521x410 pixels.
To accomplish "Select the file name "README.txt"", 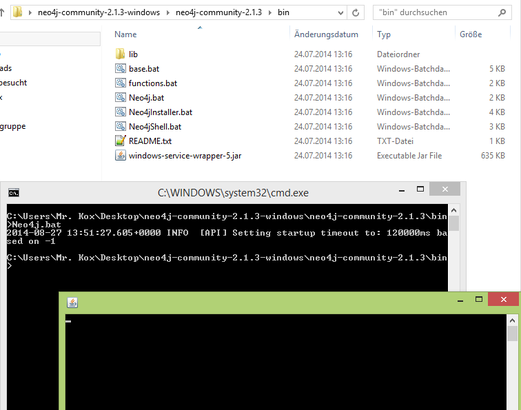I will [150, 141].
